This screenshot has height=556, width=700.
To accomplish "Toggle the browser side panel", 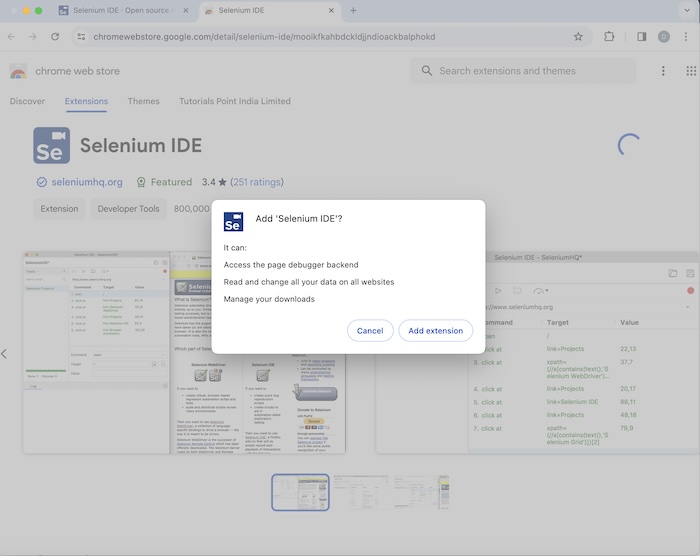I will [x=642, y=37].
